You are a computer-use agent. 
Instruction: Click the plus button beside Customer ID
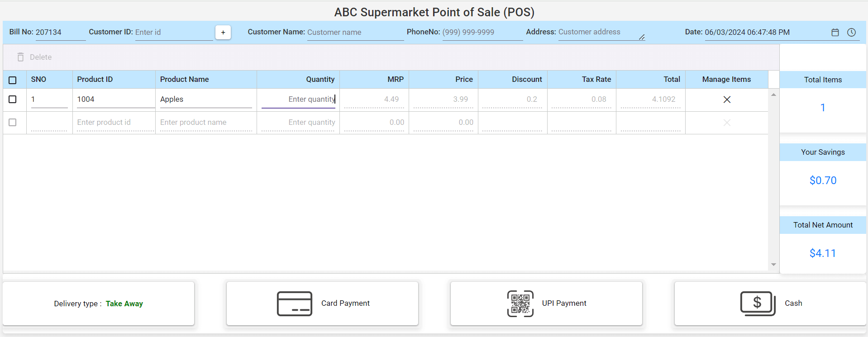[x=223, y=32]
